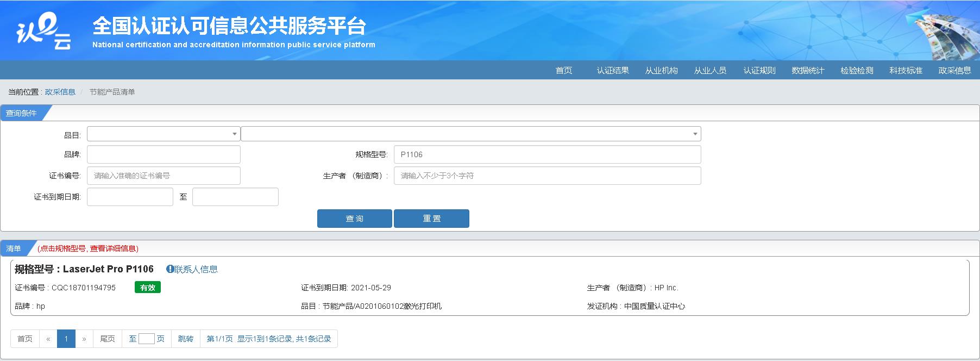Open the 数据统计 menu

[x=808, y=71]
